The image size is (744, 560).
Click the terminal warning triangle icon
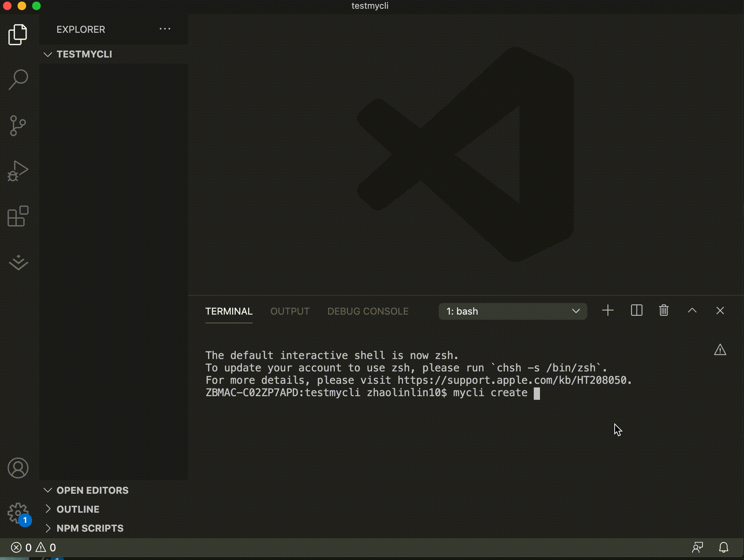click(x=720, y=350)
